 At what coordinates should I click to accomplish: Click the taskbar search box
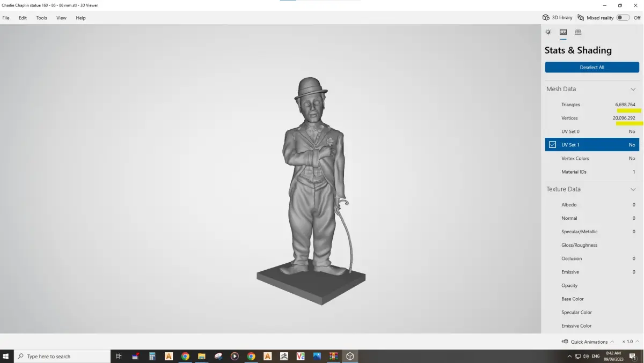(62, 356)
